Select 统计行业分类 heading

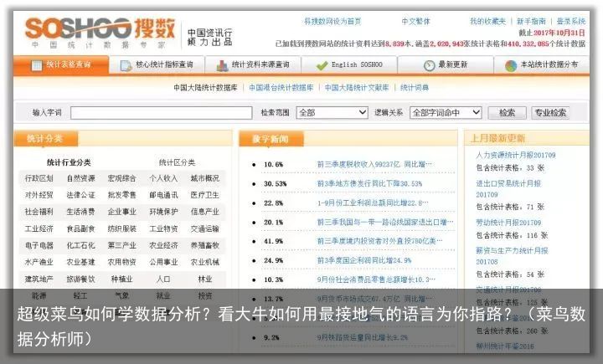pos(69,162)
